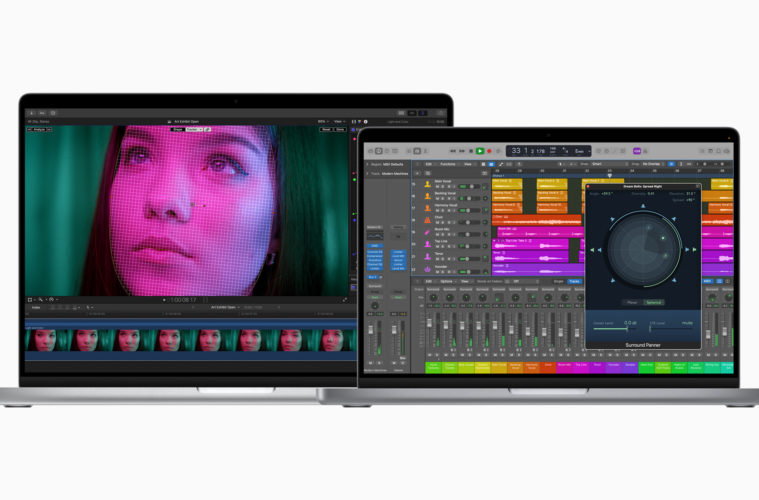The width and height of the screenshot is (759, 500).
Task: Open the zoom percentage dropdown above viewer
Action: point(321,121)
